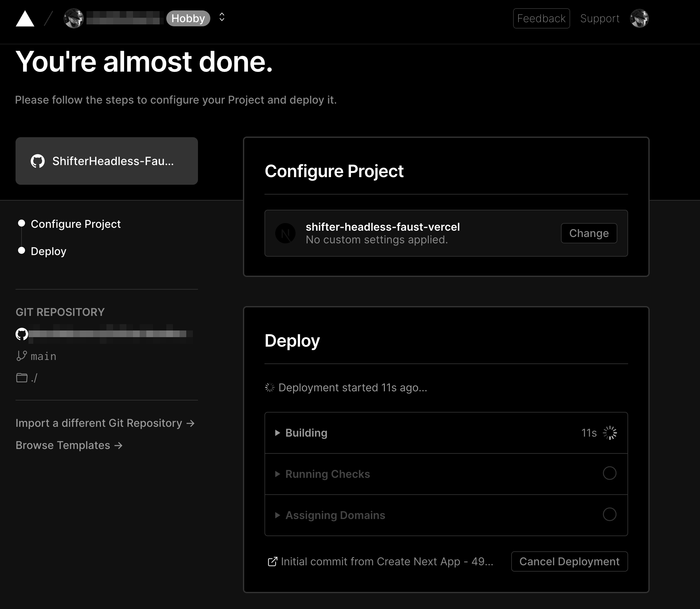Click the Building 11s timer
Viewport: 700px width, 609px height.
(x=589, y=433)
